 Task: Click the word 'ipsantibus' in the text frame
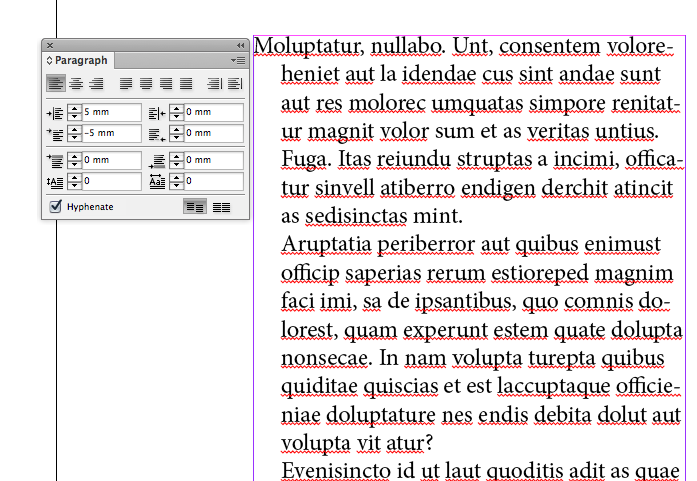(466, 302)
